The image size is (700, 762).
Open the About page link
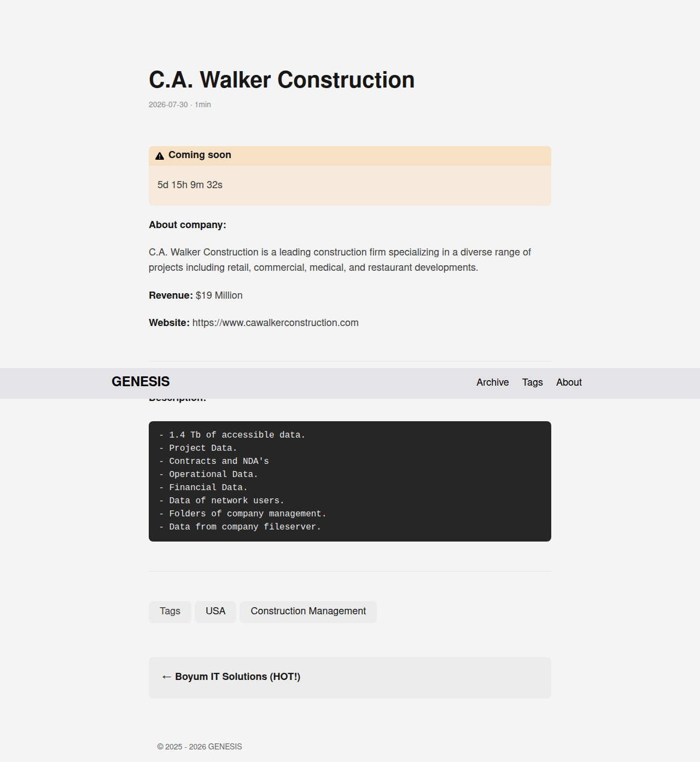tap(569, 382)
